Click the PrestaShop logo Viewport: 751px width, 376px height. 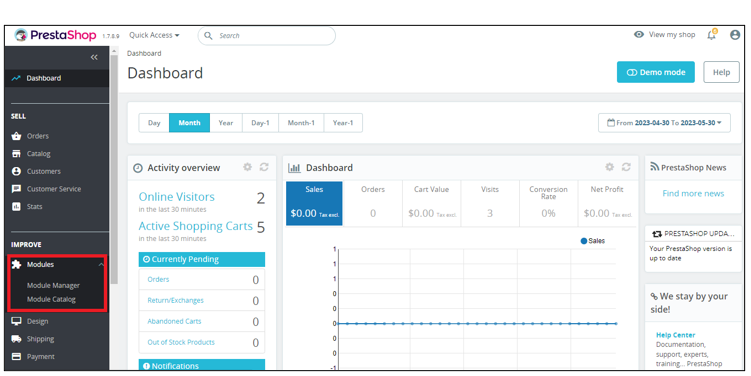pos(55,35)
